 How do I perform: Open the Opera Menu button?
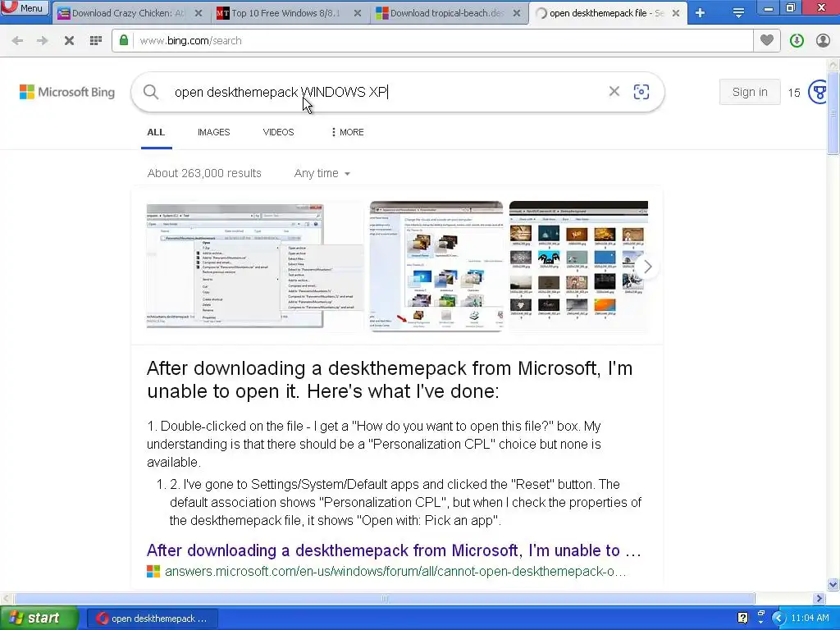pyautogui.click(x=25, y=8)
